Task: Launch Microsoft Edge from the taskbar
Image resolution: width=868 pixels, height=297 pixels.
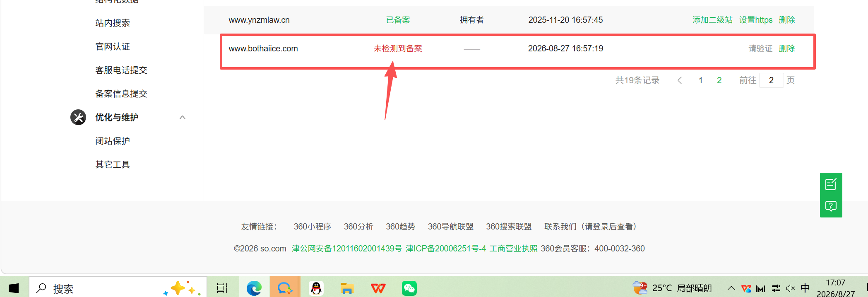Action: 254,288
